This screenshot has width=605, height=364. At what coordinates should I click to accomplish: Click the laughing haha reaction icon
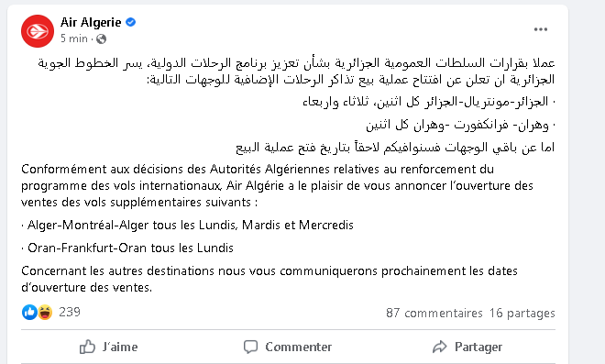click(x=45, y=312)
